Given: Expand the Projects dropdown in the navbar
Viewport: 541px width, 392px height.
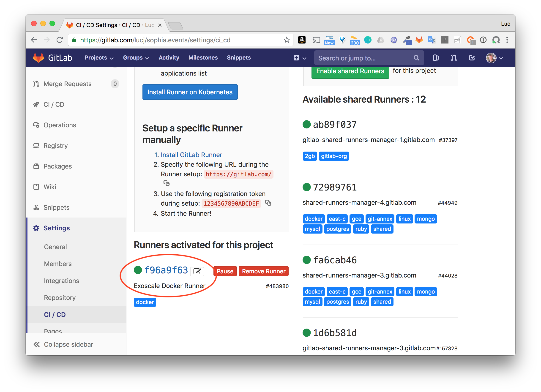Looking at the screenshot, I should pyautogui.click(x=99, y=58).
